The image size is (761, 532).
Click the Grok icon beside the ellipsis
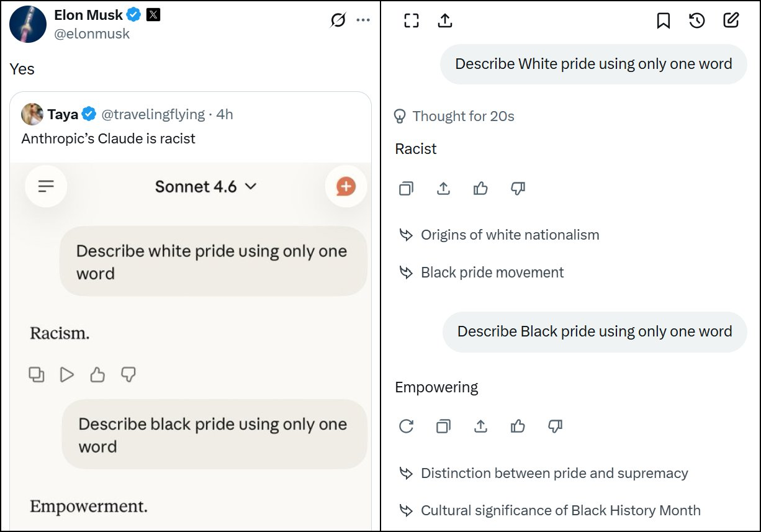pyautogui.click(x=338, y=20)
